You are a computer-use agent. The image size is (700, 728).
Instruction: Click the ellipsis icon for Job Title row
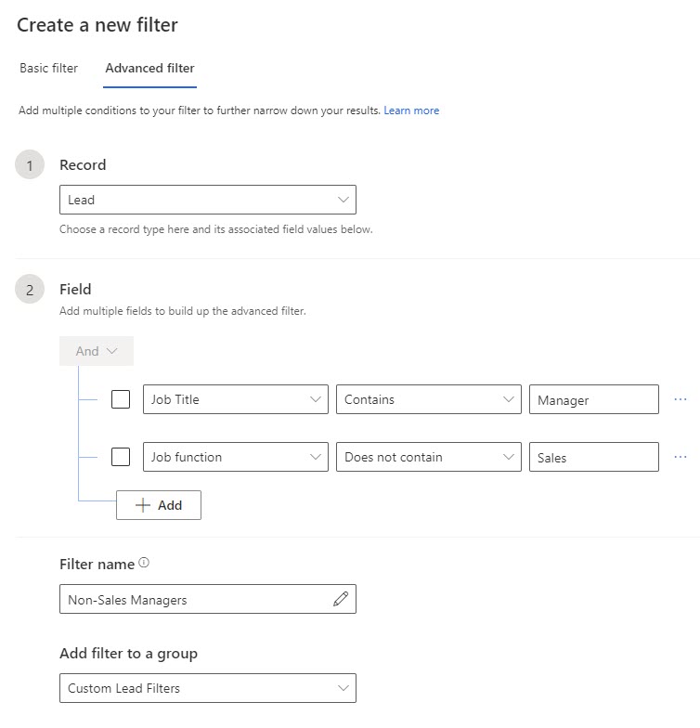(x=680, y=399)
